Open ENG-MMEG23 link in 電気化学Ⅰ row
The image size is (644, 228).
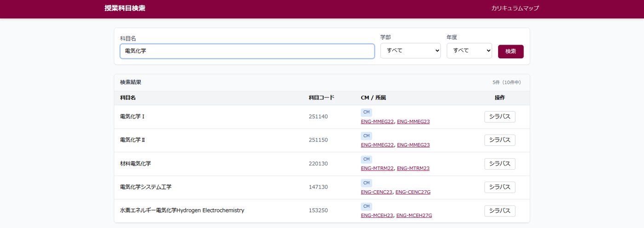(x=413, y=122)
